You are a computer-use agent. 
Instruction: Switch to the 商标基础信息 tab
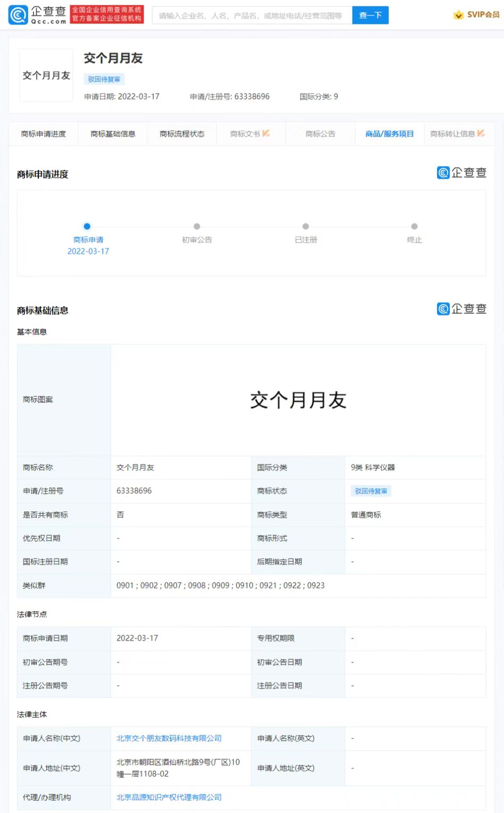point(112,134)
